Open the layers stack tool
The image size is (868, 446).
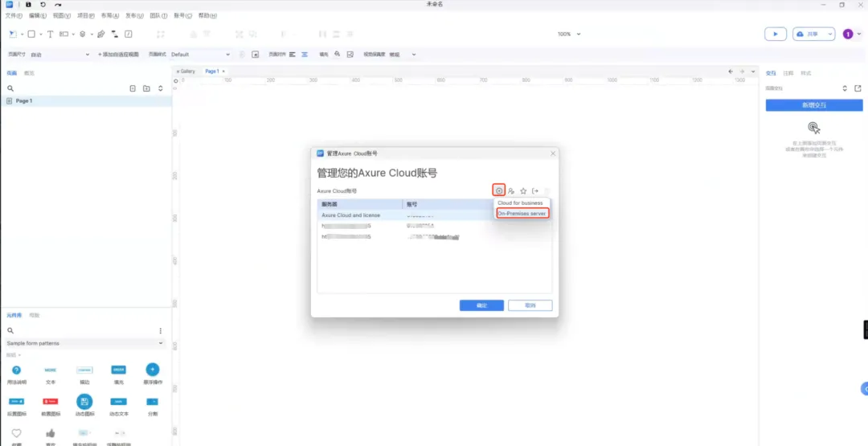[x=83, y=35]
